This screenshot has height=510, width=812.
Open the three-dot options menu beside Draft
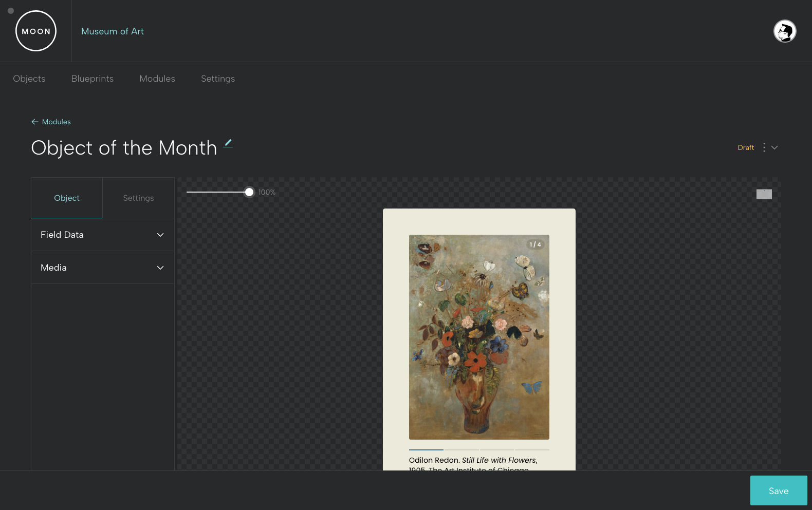(764, 147)
